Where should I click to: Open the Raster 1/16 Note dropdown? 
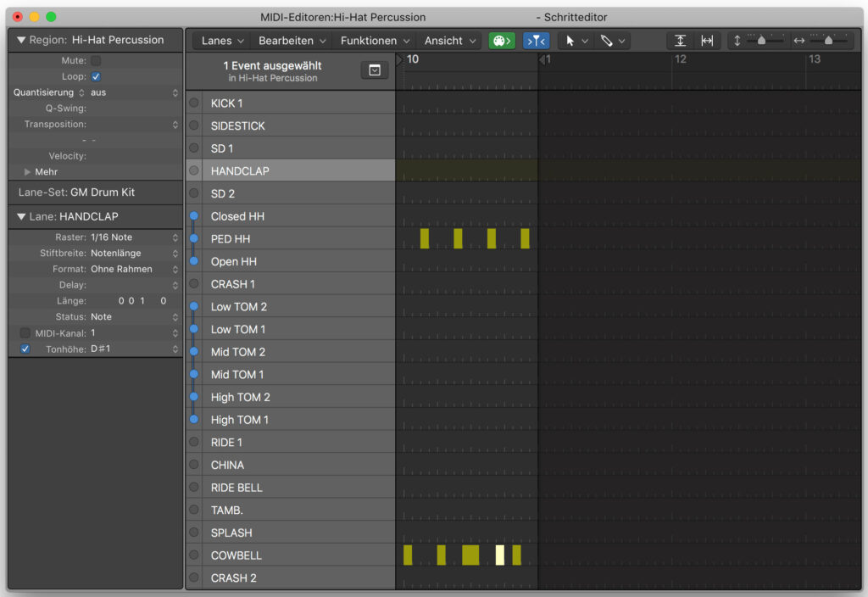[135, 237]
